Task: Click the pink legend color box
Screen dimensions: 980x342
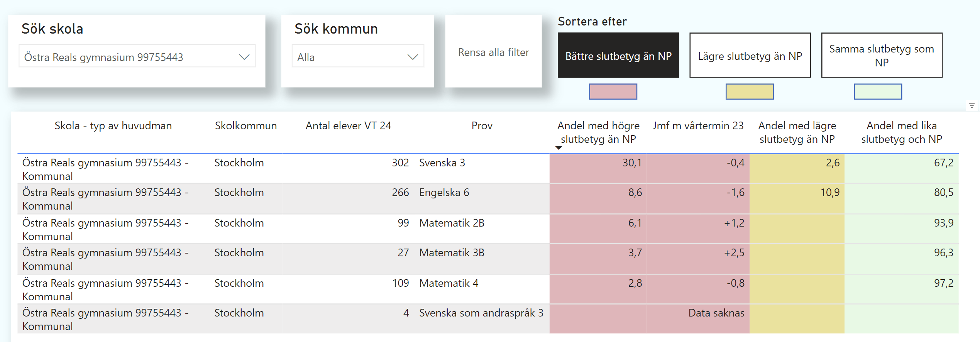Action: pos(613,92)
